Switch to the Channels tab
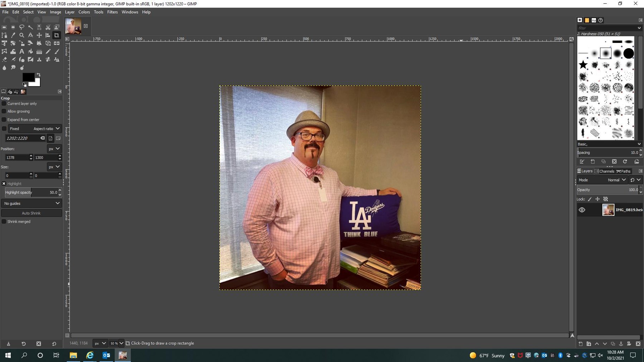 (605, 171)
